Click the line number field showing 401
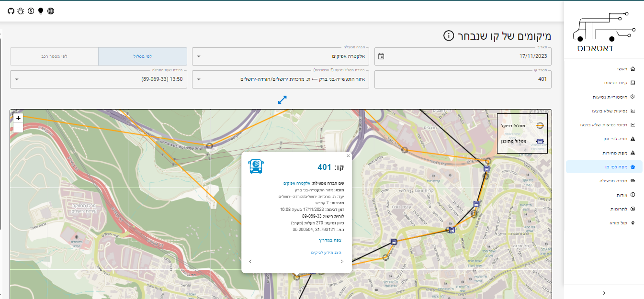This screenshot has width=644, height=299. click(463, 79)
